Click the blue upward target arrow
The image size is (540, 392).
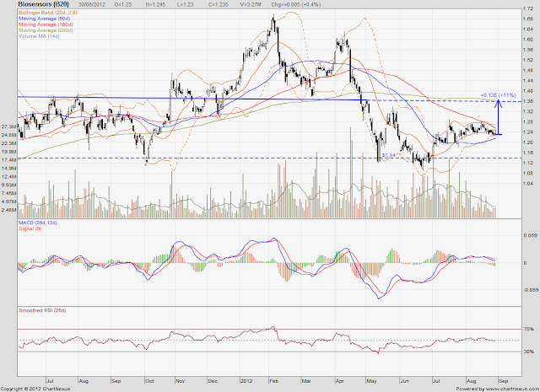click(x=499, y=117)
